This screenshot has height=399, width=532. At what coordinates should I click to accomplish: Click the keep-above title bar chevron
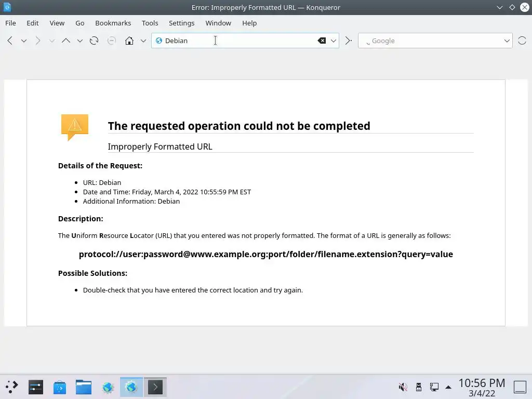(x=500, y=7)
